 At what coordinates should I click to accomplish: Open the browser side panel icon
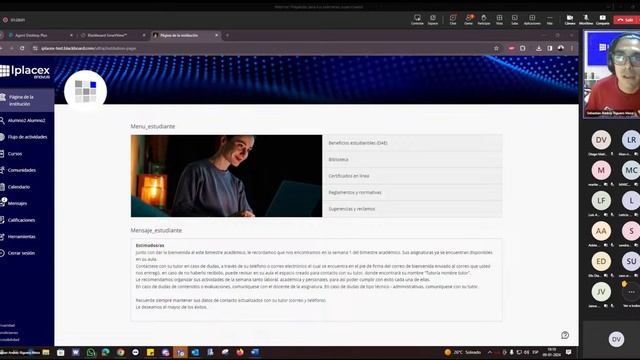click(550, 48)
